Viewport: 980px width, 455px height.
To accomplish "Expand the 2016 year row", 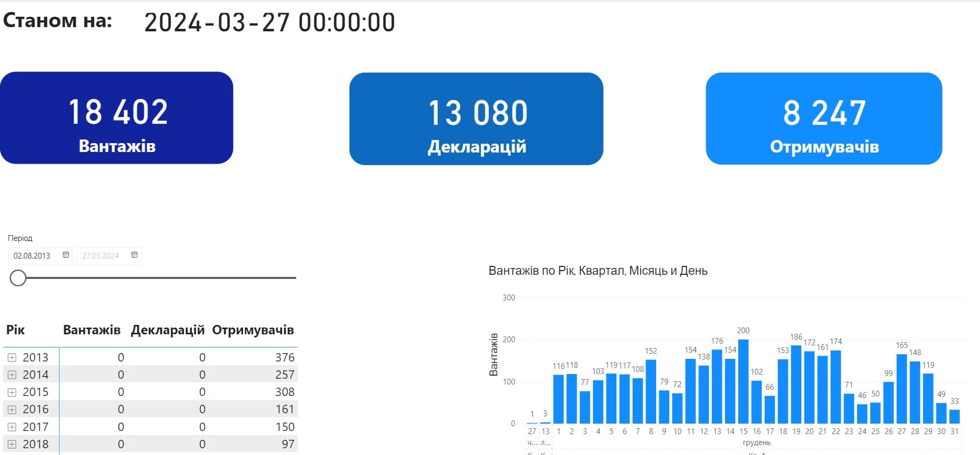I will pyautogui.click(x=12, y=410).
